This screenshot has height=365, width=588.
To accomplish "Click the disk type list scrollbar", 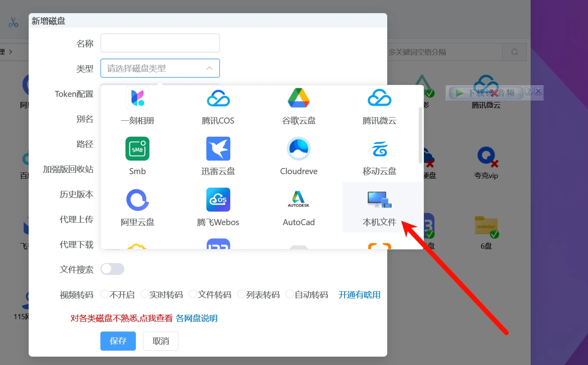I will [420, 135].
